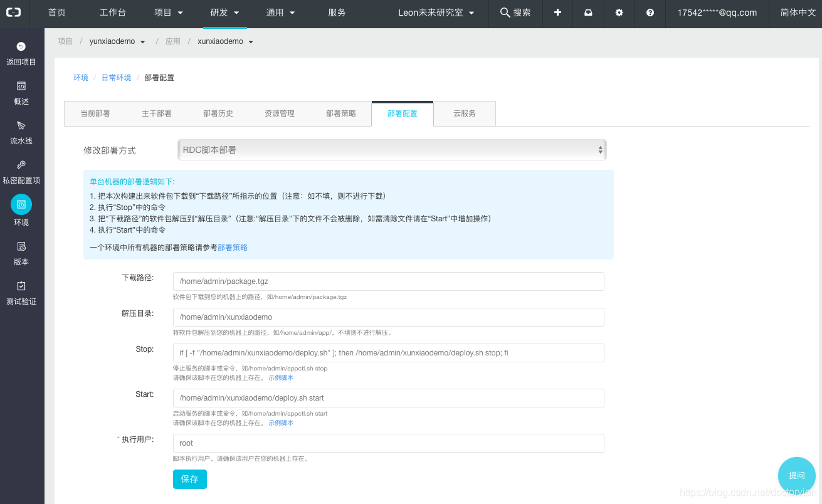Screen dimensions: 822x504
Task: Open 示例脚本 link under Start field
Action: tap(281, 423)
